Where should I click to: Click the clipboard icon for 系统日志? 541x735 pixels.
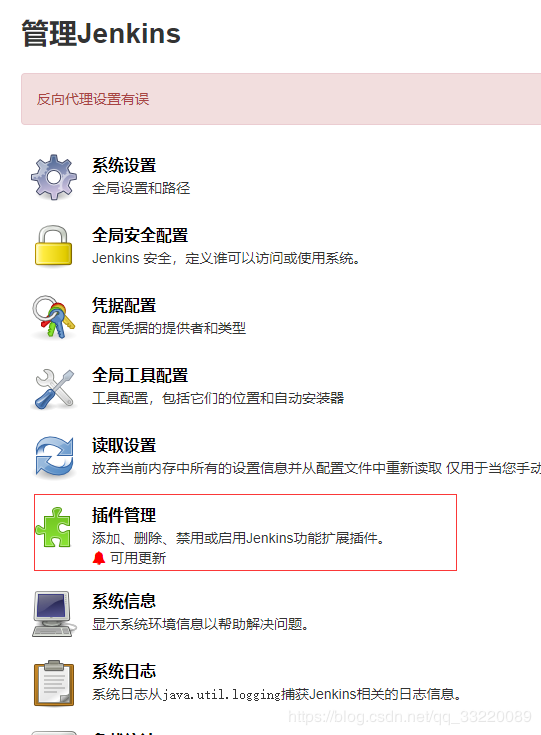pos(54,683)
